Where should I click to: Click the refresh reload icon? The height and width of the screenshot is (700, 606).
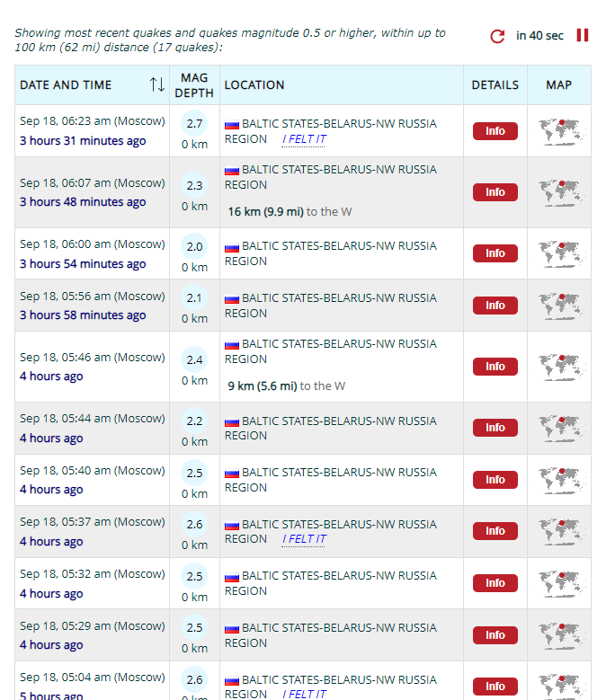(497, 36)
